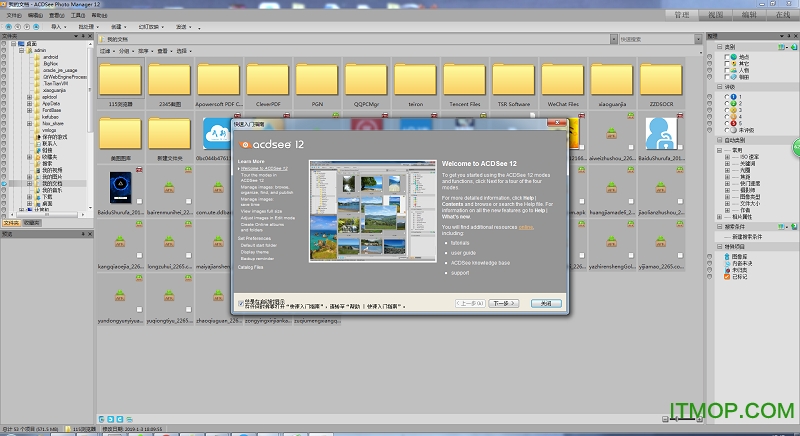This screenshot has width=800, height=436.
Task: Click the first blue icon in bottom browser bar
Action: 102,419
